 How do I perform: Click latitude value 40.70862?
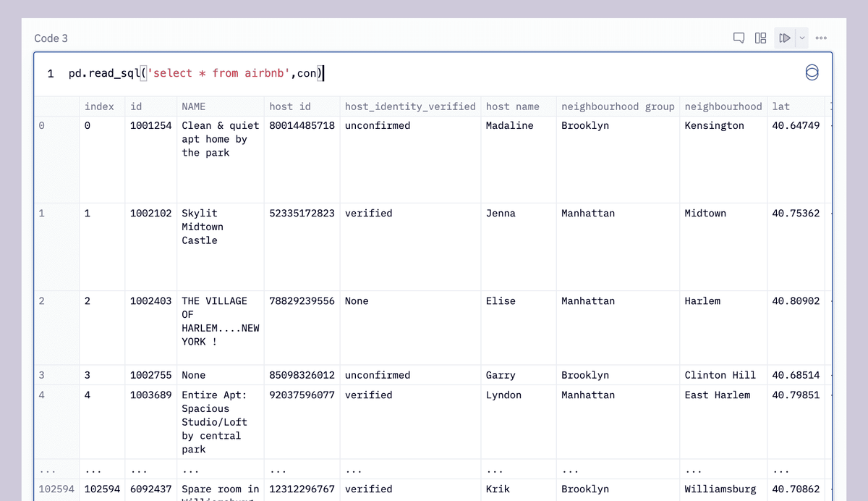796,489
